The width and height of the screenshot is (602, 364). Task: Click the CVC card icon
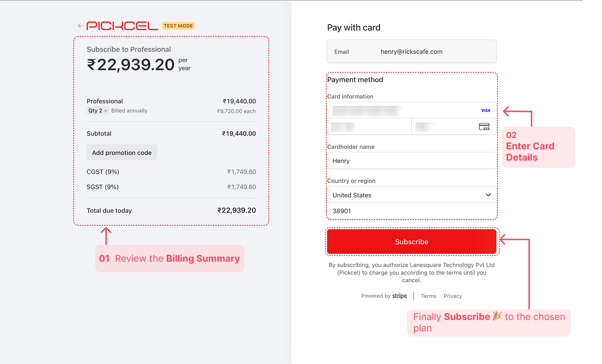(484, 127)
